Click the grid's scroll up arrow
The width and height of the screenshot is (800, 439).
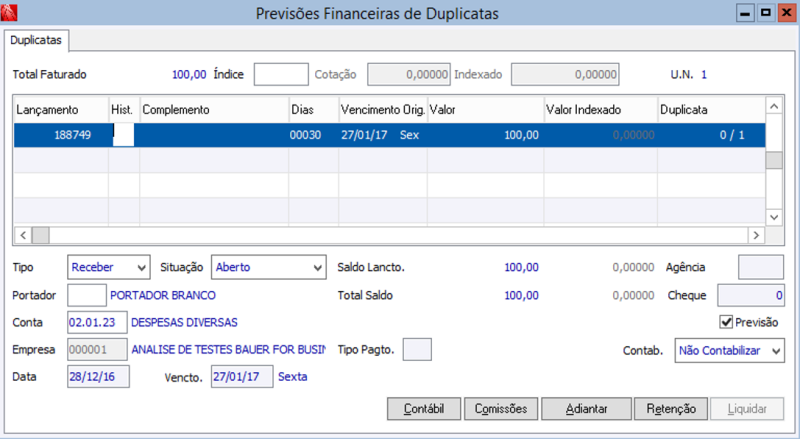pyautogui.click(x=774, y=106)
